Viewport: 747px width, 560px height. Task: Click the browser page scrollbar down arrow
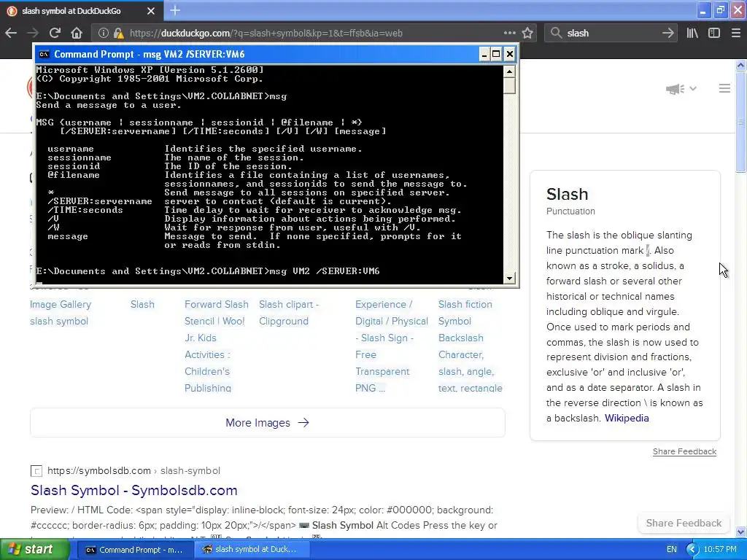point(740,532)
